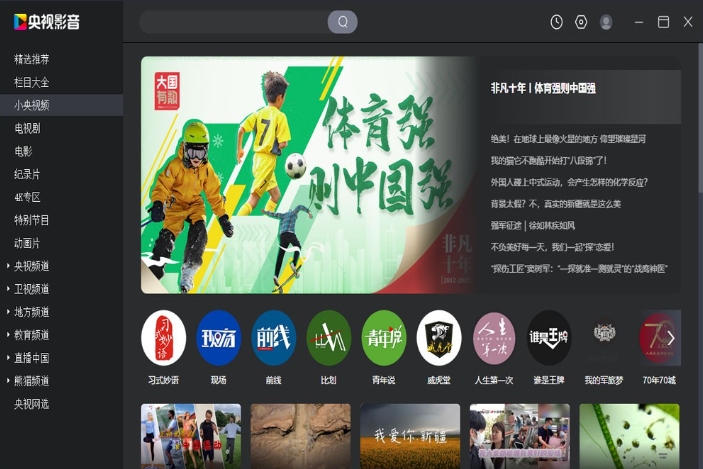Click the 教育频道 label in the sidebar
This screenshot has height=469, width=703.
31,334
